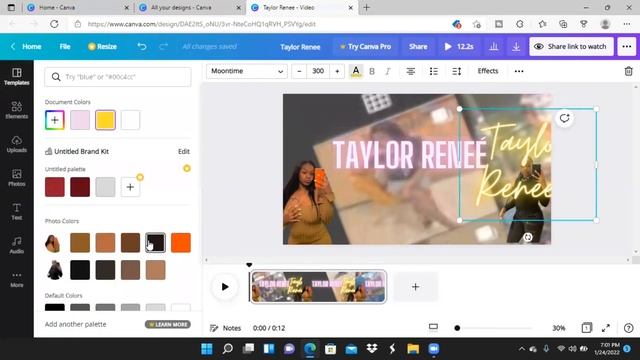Open the Text sidebar panel
The width and height of the screenshot is (640, 360).
pyautogui.click(x=17, y=211)
